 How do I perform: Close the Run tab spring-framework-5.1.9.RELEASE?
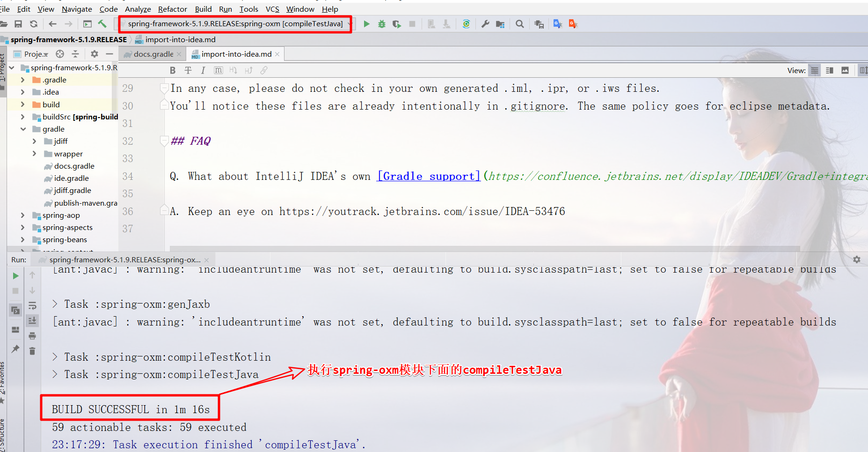click(206, 259)
